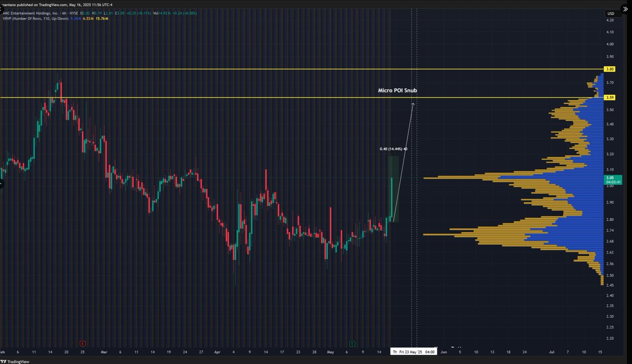Click the 9.24M up volume value
Viewport: 632px width, 364px height.
tap(76, 18)
